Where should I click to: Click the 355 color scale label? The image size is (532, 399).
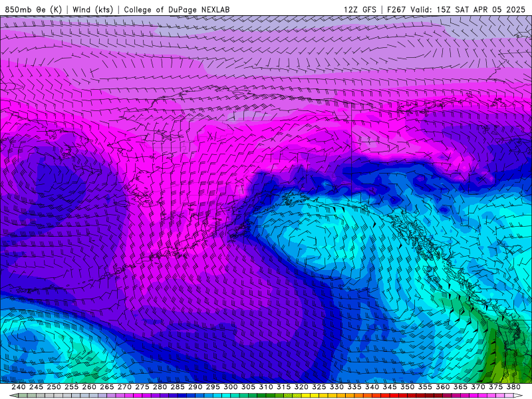point(425,387)
